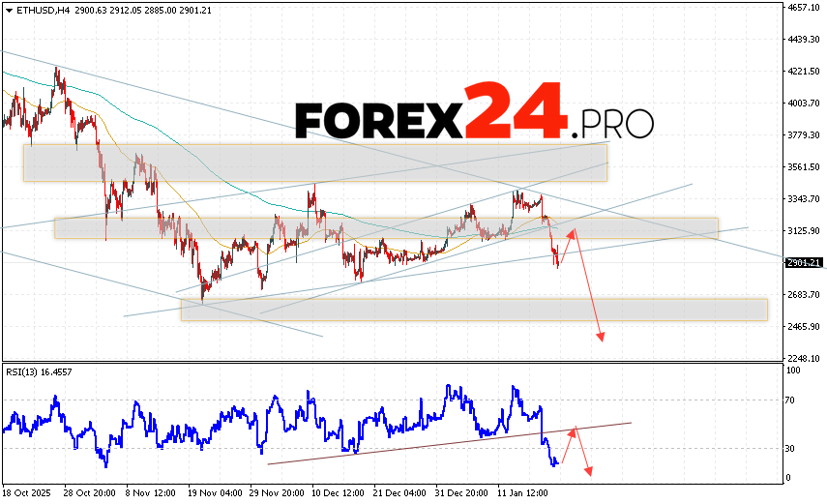
Task: Select the lower gray support zone near 2683.70
Action: coord(474,310)
